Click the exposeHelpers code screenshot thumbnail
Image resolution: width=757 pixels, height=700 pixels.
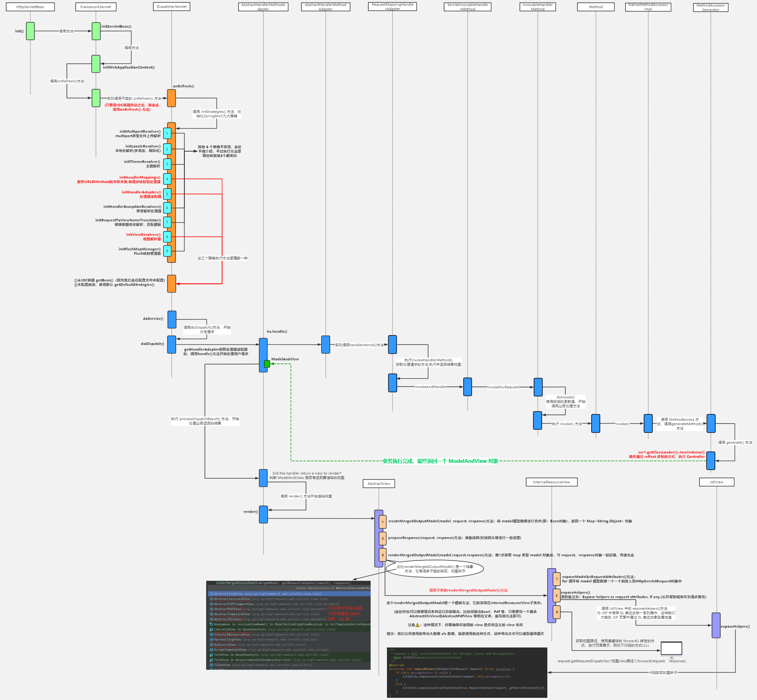(x=467, y=672)
